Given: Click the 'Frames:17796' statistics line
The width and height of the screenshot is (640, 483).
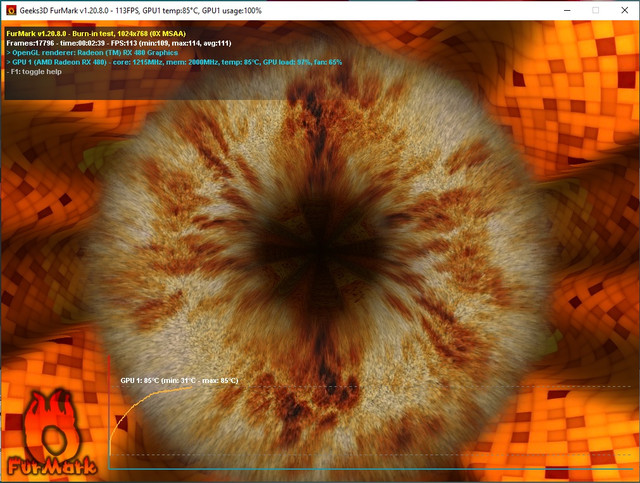Looking at the screenshot, I should [x=119, y=43].
